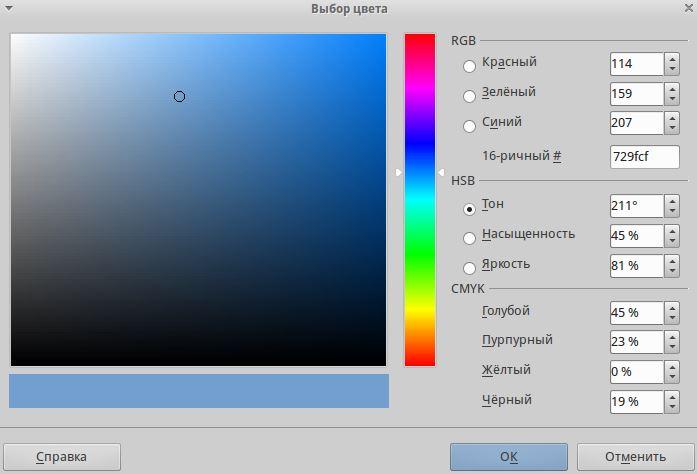Click the right arrow marker on hue bar
The height and width of the screenshot is (474, 697).
pos(441,173)
